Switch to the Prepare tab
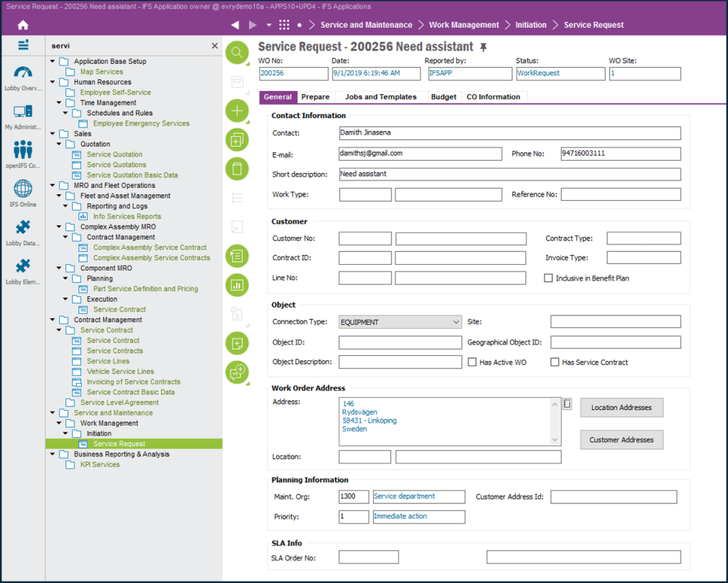This screenshot has height=583, width=728. pos(315,97)
